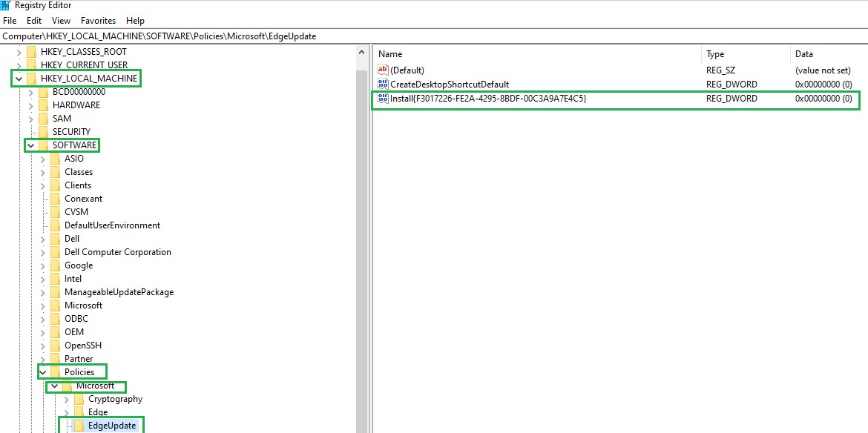Select the Intel key folder icon

coord(55,279)
